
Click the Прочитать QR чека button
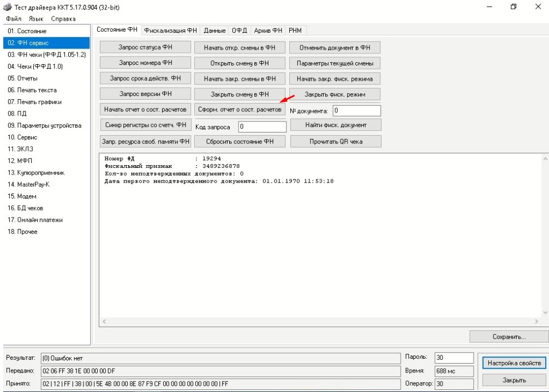336,141
